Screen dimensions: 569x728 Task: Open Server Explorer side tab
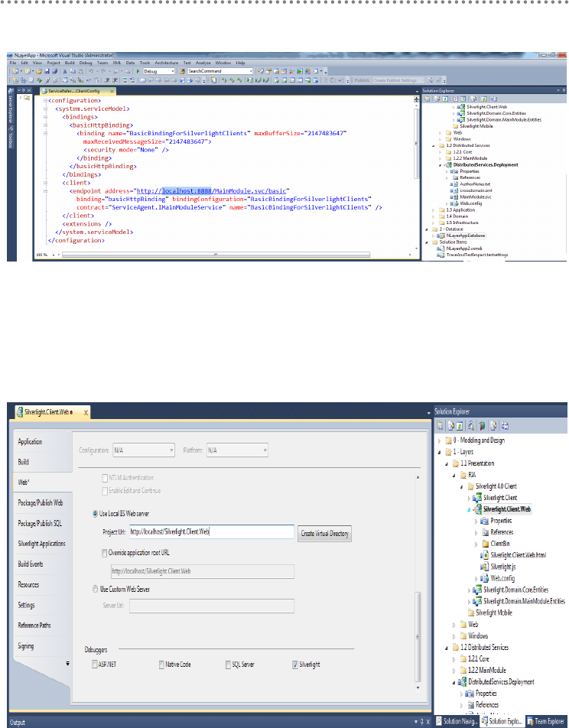click(10, 107)
